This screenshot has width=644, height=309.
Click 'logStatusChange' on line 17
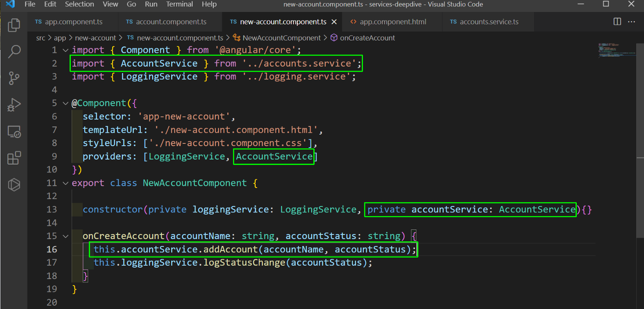pos(244,263)
